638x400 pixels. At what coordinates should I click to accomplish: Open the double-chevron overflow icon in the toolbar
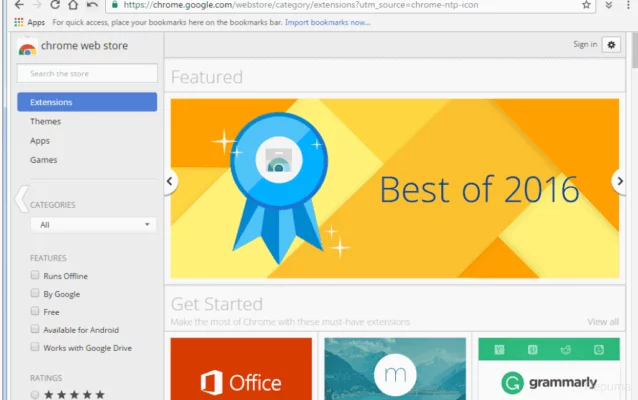(609, 5)
